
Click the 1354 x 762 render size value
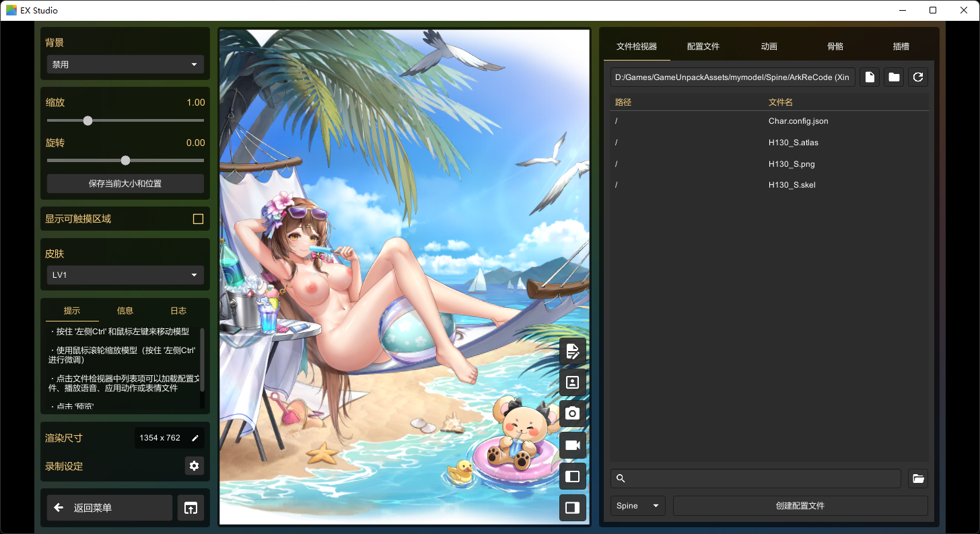160,438
